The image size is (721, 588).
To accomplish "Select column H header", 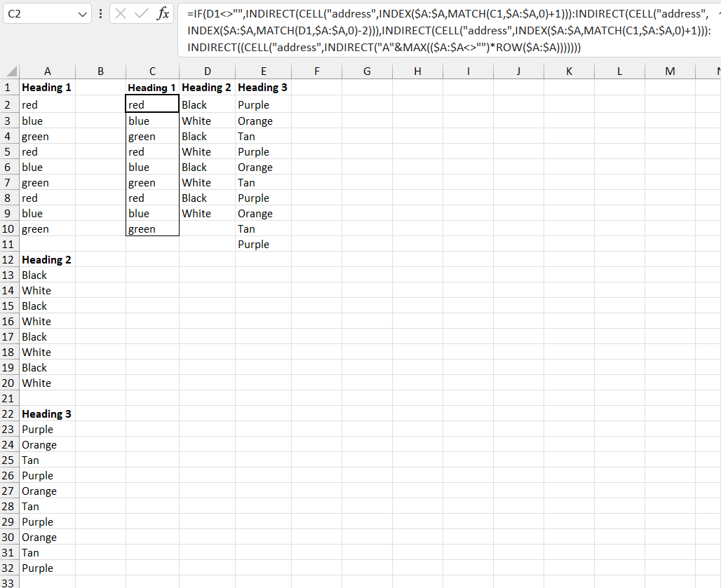I will (417, 71).
